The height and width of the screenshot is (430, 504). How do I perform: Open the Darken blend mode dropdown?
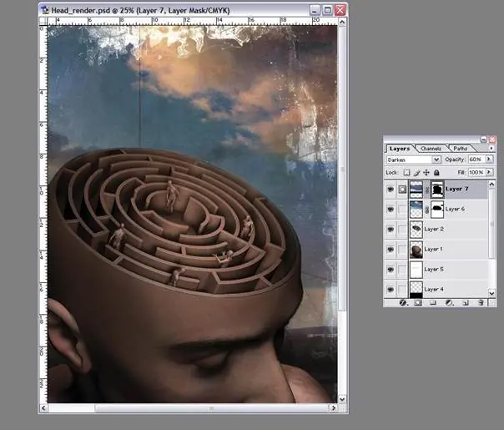click(436, 159)
